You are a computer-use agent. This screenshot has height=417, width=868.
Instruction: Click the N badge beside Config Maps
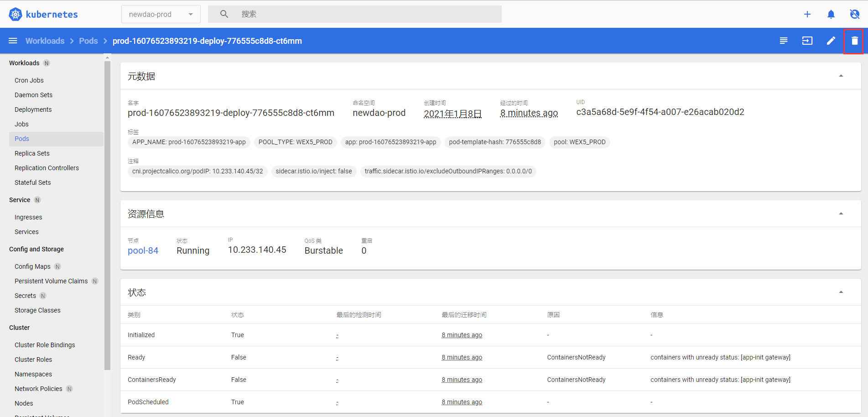57,266
